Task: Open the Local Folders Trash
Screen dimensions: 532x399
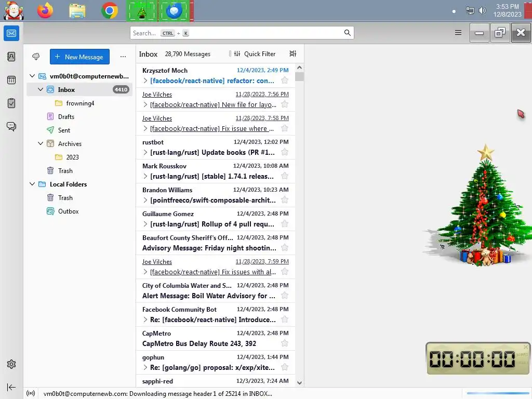Action: click(x=79, y=198)
